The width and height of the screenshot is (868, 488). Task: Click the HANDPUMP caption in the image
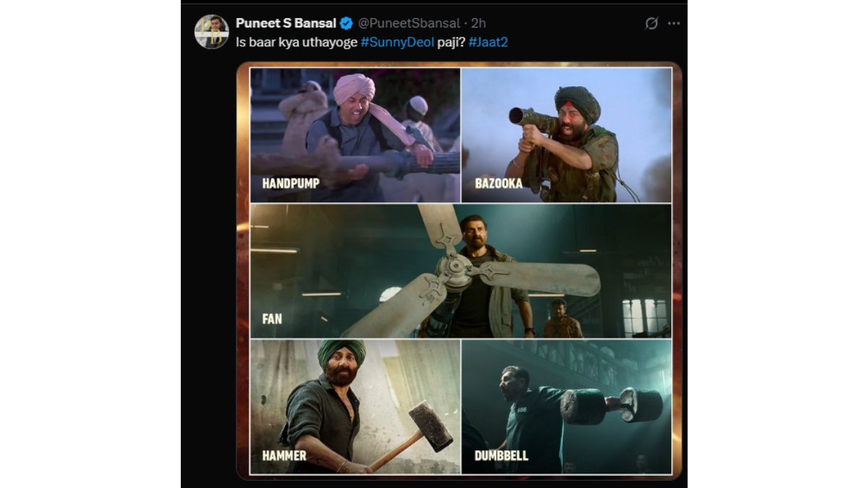pyautogui.click(x=289, y=184)
